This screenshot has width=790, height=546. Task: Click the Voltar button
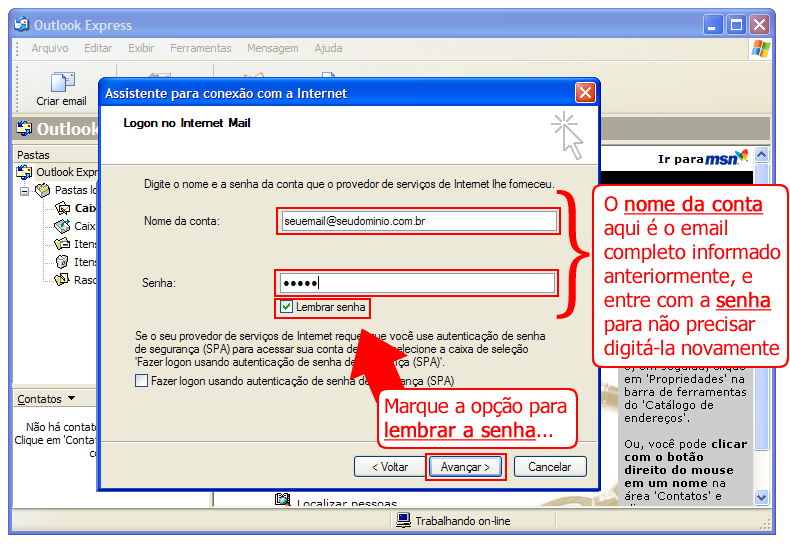[x=390, y=467]
